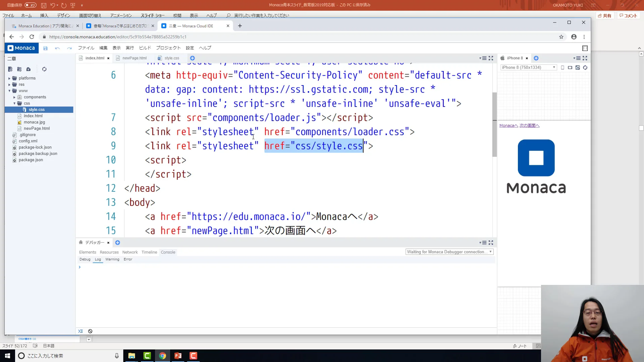The height and width of the screenshot is (362, 644).
Task: Select the Elements debugger tab
Action: 88,252
